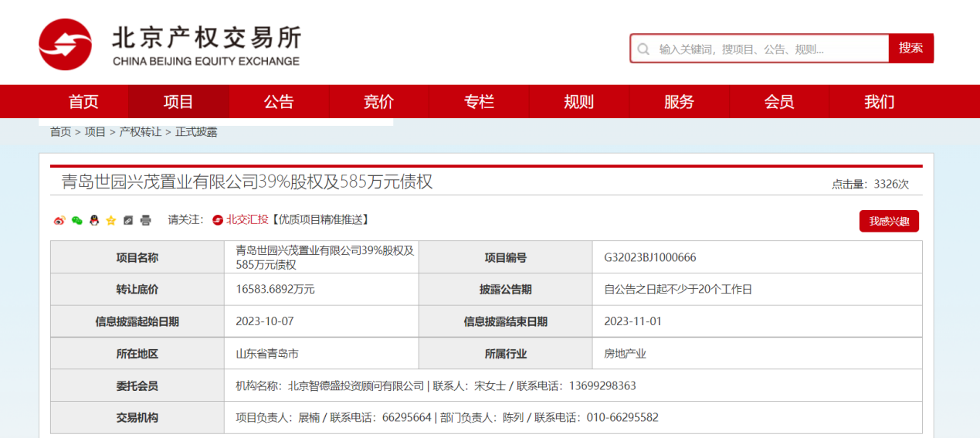
Task: Open the 首页 navigation menu item
Action: coord(83,102)
